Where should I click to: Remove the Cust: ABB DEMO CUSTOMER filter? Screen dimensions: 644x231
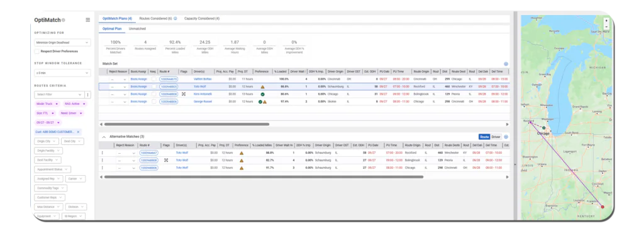click(78, 132)
